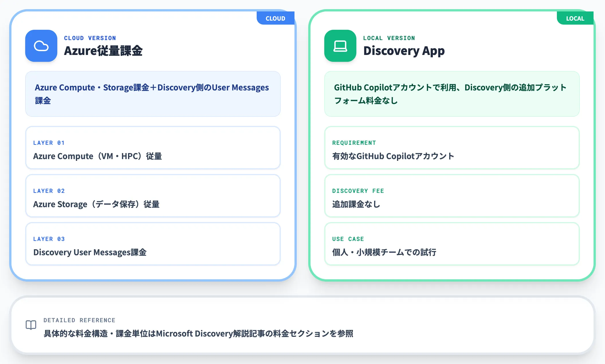Click the 具体的な料金構造 reference sentence
Screen dimensions: 605x364
(x=199, y=334)
